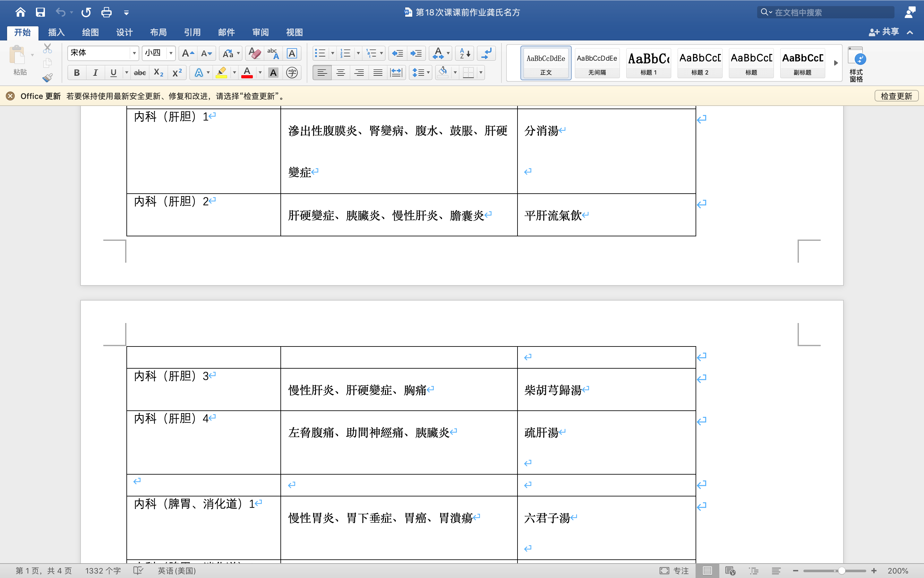
Task: Open font color dropdown arrow
Action: pyautogui.click(x=260, y=73)
